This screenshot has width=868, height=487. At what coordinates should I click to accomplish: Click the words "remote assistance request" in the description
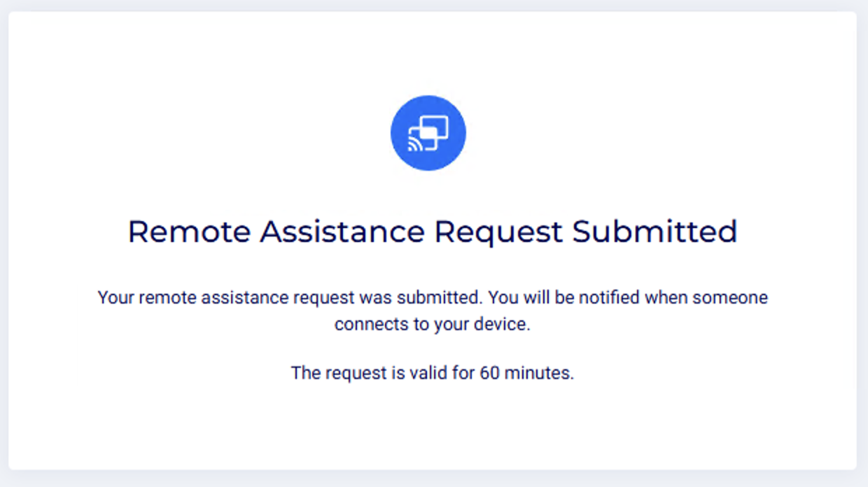[x=247, y=297]
